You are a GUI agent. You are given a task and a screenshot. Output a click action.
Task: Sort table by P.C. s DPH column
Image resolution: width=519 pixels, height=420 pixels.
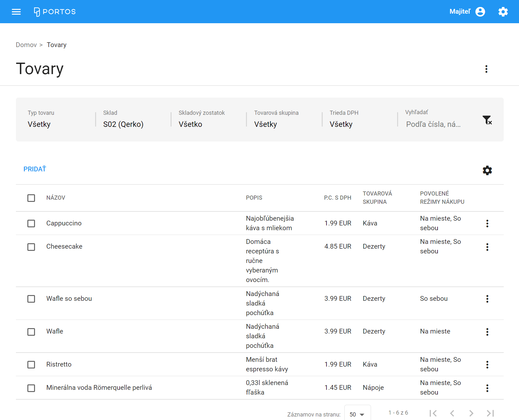click(x=337, y=198)
